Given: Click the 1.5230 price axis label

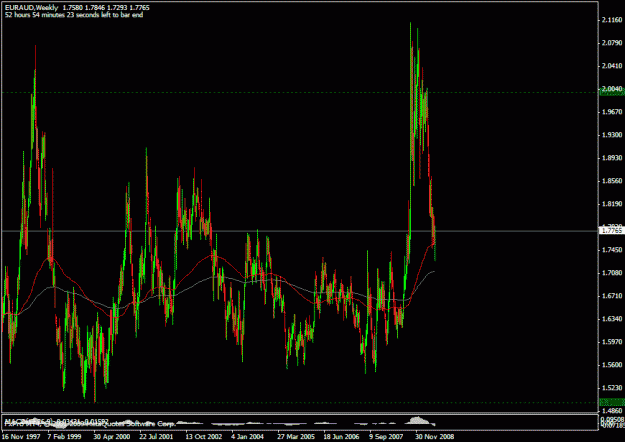Looking at the screenshot, I should tap(613, 387).
